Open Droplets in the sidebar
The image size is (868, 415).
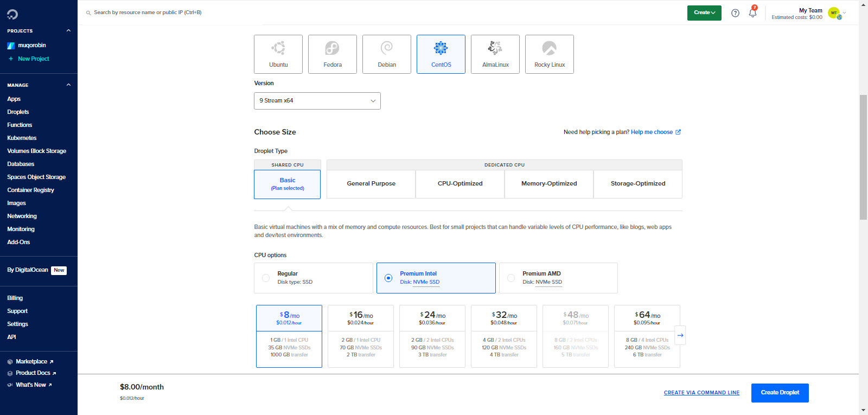[x=18, y=112]
